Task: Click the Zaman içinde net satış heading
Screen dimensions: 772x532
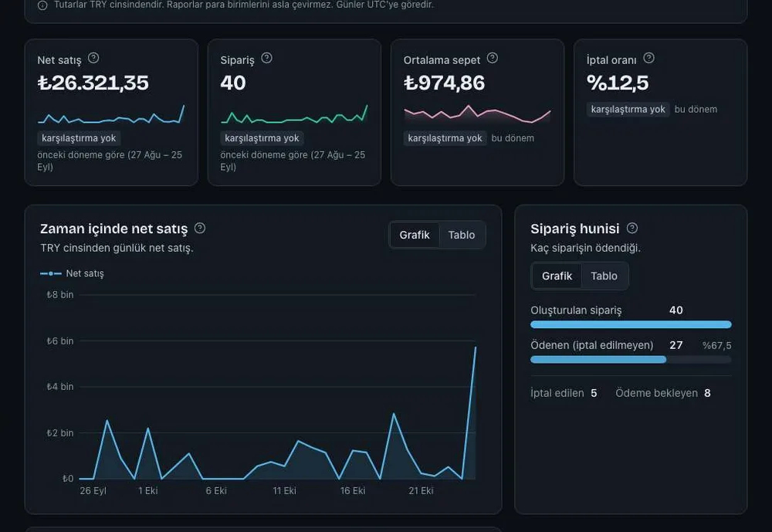Action: pyautogui.click(x=113, y=229)
